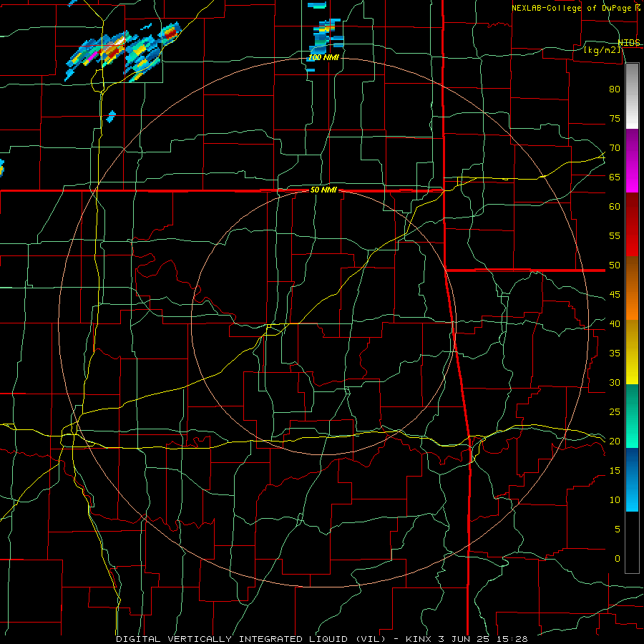644x644 pixels.
Task: Click the legend value 65
Action: tap(615, 177)
